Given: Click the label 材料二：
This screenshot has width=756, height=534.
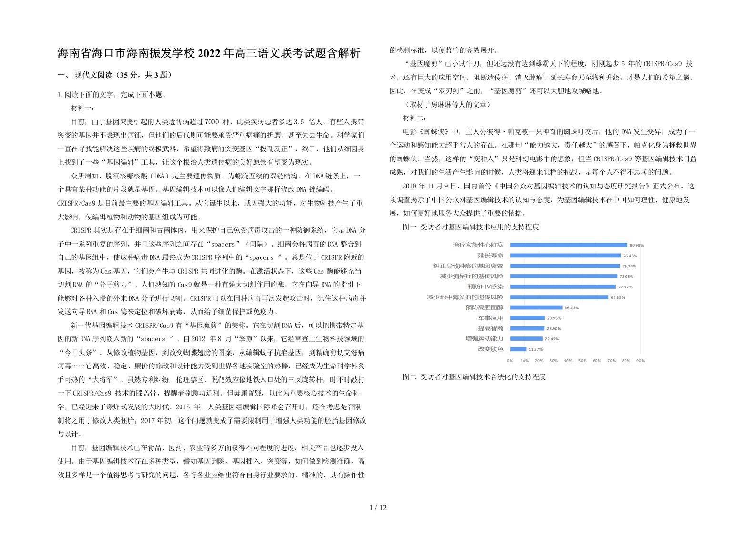Looking at the screenshot, I should [x=415, y=118].
